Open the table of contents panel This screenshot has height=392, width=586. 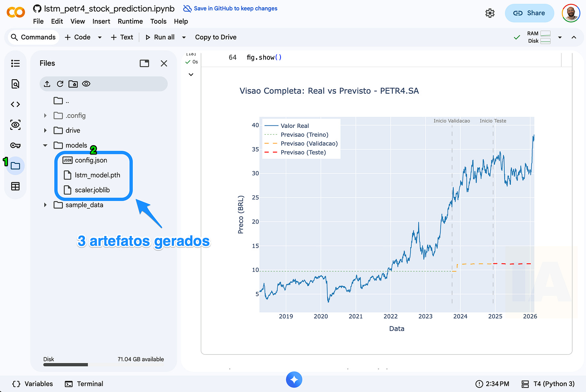pyautogui.click(x=15, y=63)
